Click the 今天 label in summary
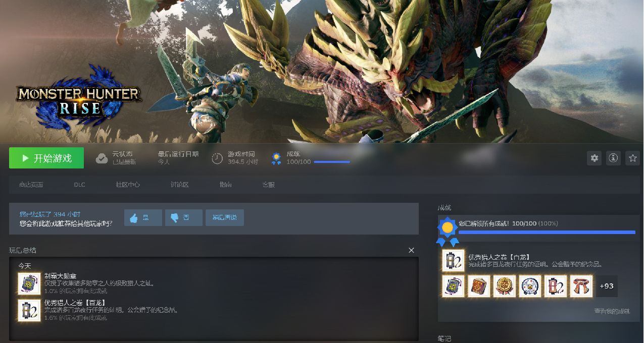The image size is (644, 343). 25,265
